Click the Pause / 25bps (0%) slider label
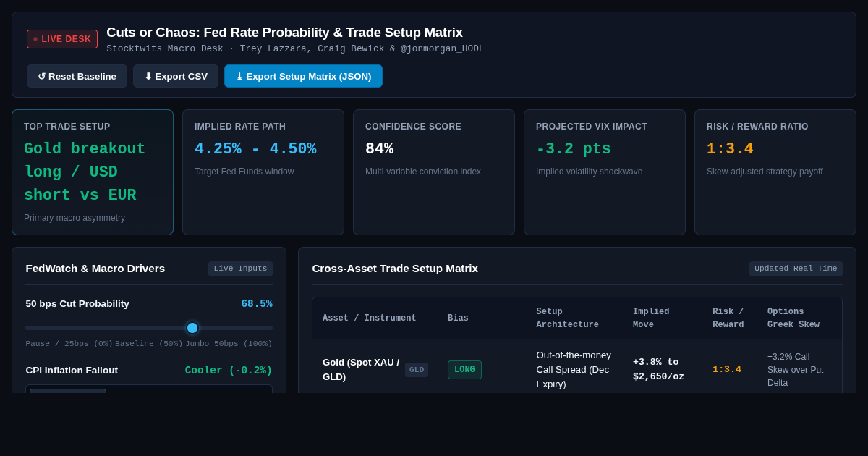This screenshot has height=456, width=868. pos(69,344)
